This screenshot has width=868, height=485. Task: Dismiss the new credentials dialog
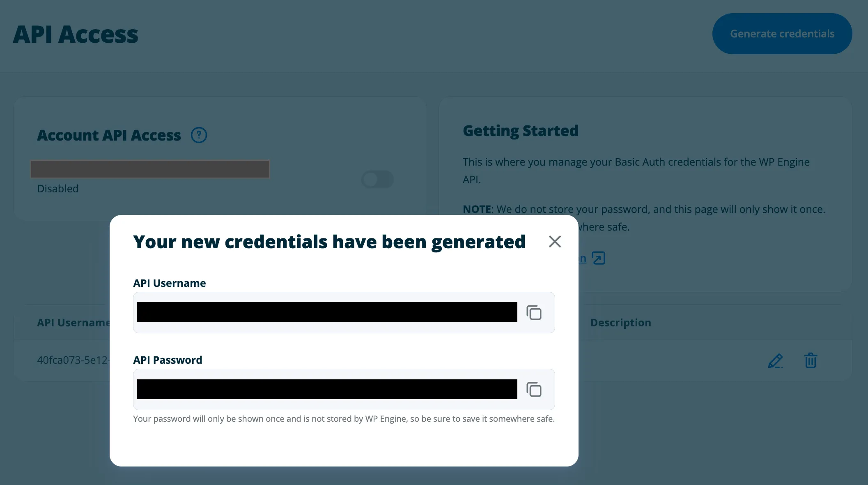point(555,242)
